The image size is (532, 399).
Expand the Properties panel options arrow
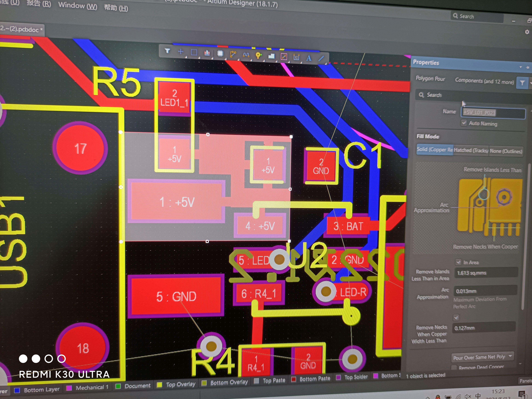[520, 67]
